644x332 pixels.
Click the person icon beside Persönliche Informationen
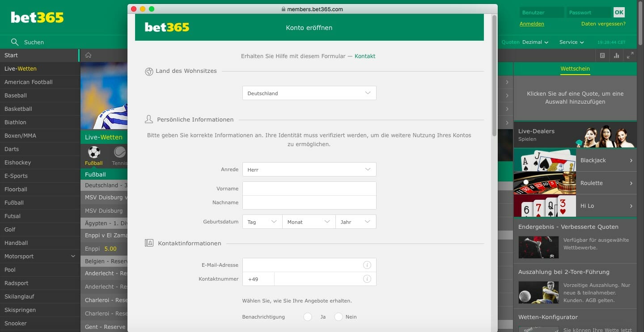(149, 119)
